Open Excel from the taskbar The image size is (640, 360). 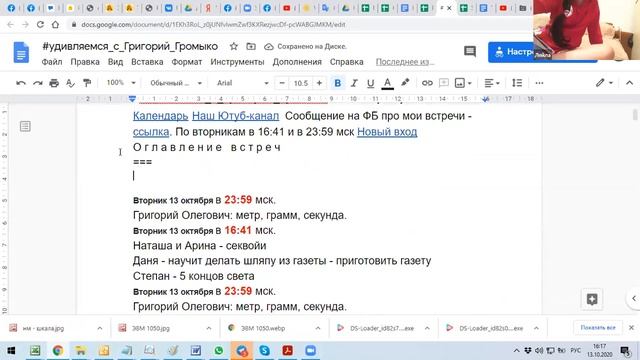(x=35, y=351)
